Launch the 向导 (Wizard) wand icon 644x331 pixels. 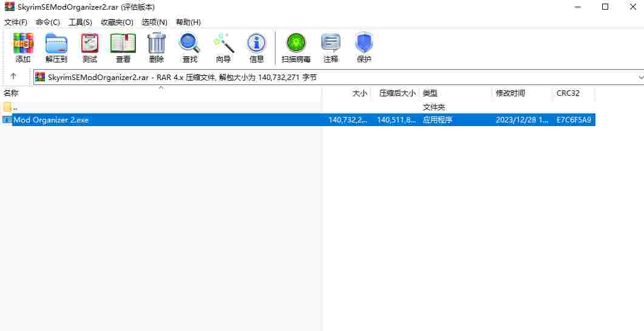[223, 43]
